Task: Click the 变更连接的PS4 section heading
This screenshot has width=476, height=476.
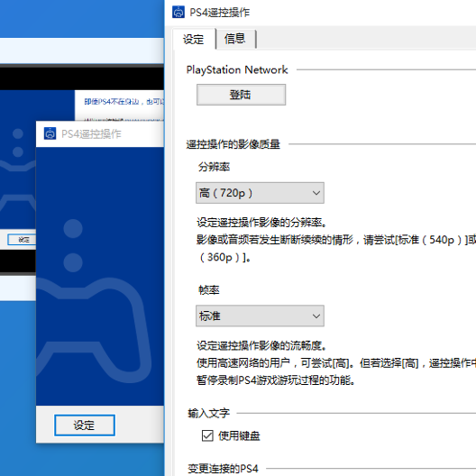Action: (223, 469)
